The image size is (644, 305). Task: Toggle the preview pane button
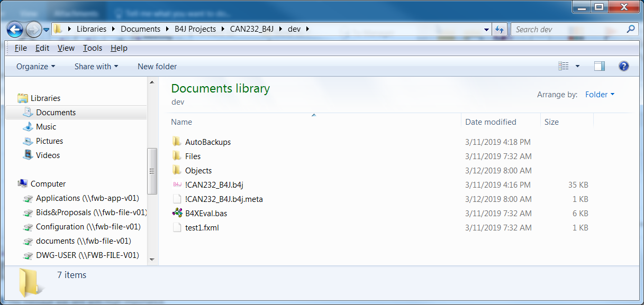click(x=600, y=66)
